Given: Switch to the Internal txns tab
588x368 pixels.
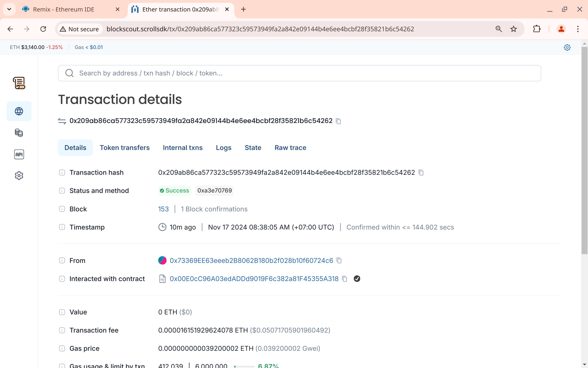Looking at the screenshot, I should [183, 148].
